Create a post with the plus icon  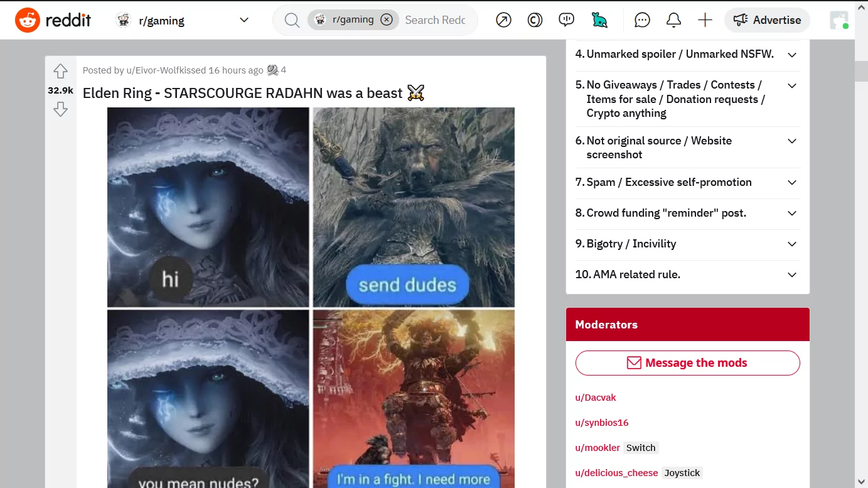point(705,20)
